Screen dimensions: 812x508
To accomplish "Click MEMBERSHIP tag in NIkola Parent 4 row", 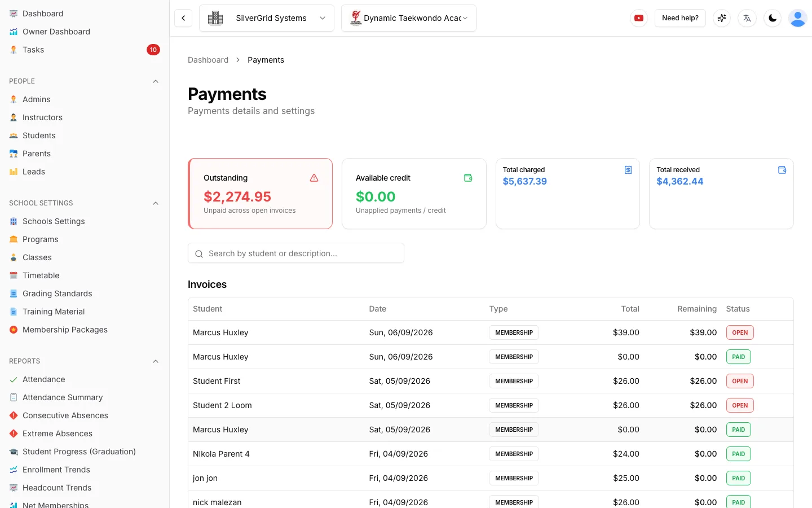I will tap(514, 454).
